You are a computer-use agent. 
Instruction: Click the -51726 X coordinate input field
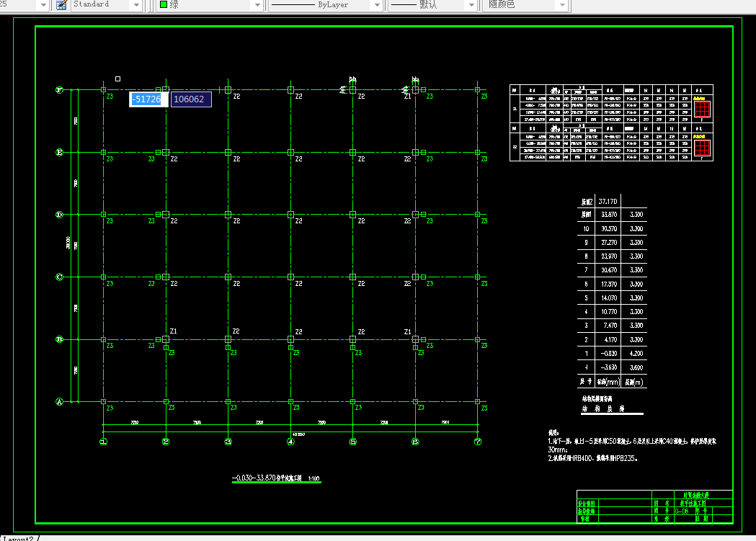coord(148,99)
